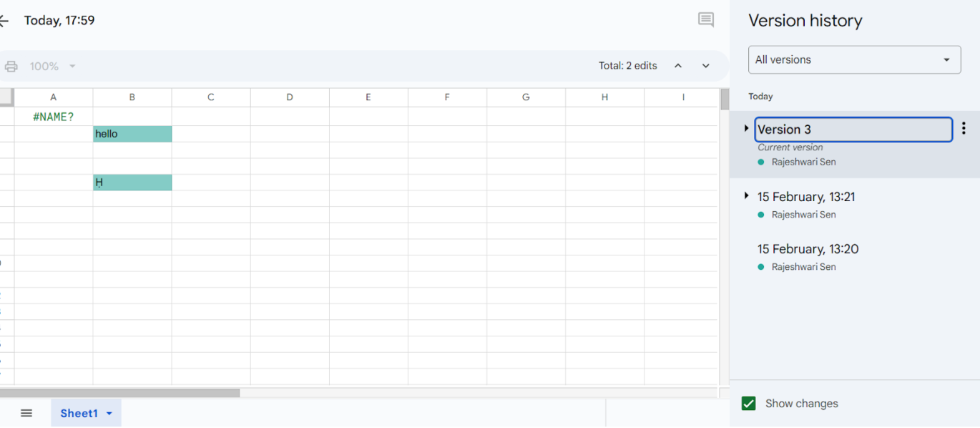Click the print icon
980x428 pixels.
(11, 67)
